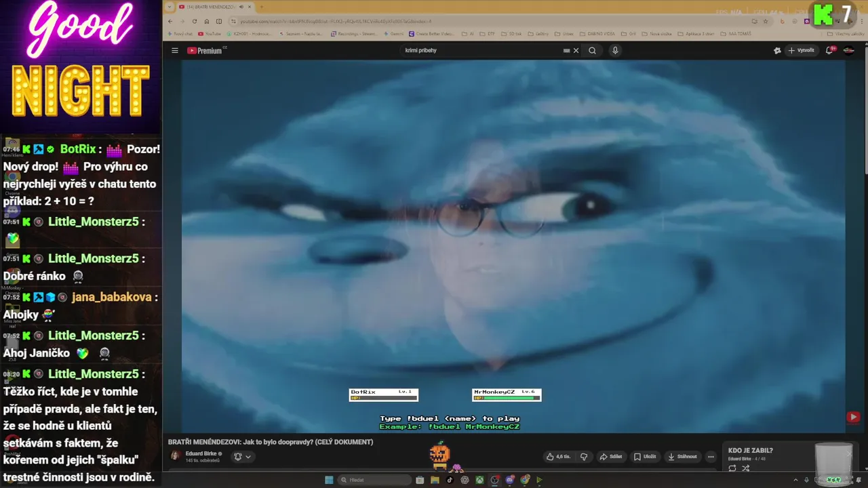This screenshot has width=868, height=488.
Task: Open the Nova složka bookmark folder
Action: pos(658,33)
